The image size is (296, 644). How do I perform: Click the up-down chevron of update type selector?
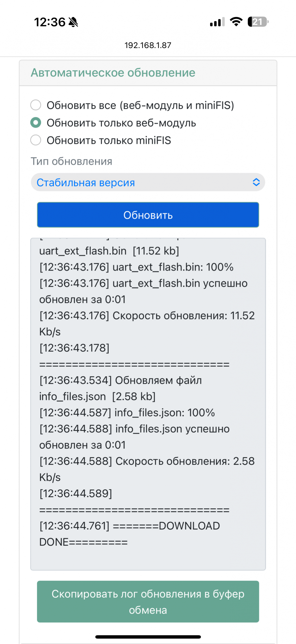pos(256,182)
